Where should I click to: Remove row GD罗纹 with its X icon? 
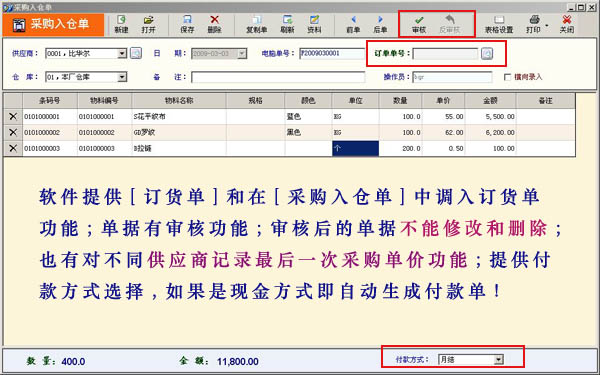point(13,132)
